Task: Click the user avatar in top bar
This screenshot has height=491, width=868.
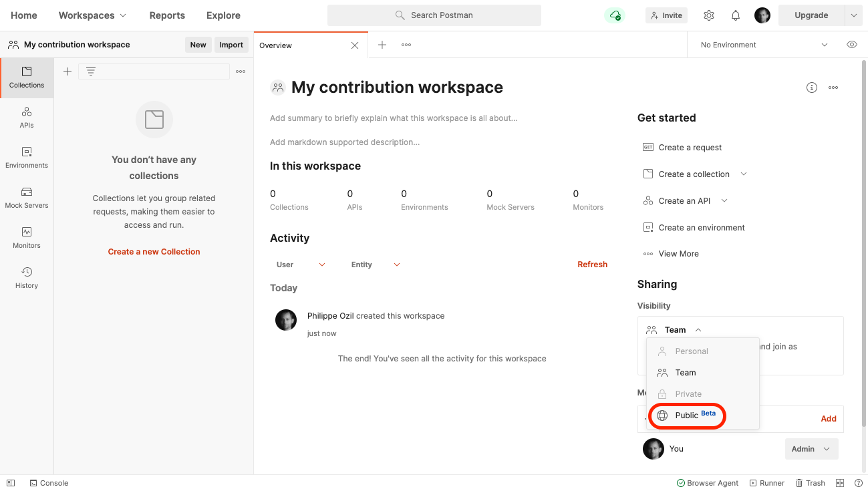Action: pos(762,15)
